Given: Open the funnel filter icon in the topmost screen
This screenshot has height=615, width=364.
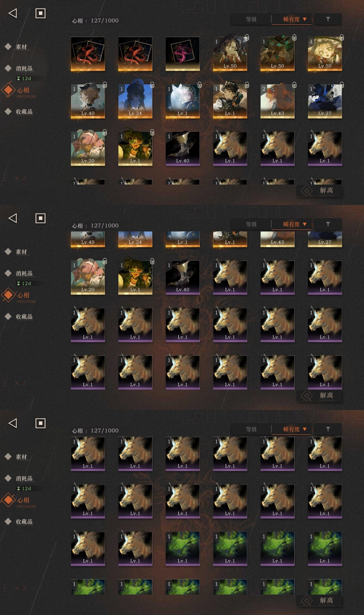Looking at the screenshot, I should pyautogui.click(x=328, y=19).
